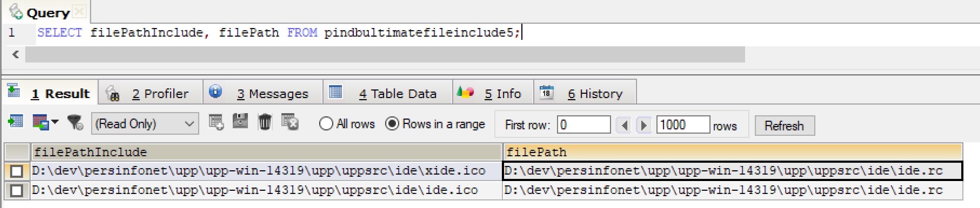The image size is (980, 208).
Task: Click the First row input field
Action: [584, 125]
